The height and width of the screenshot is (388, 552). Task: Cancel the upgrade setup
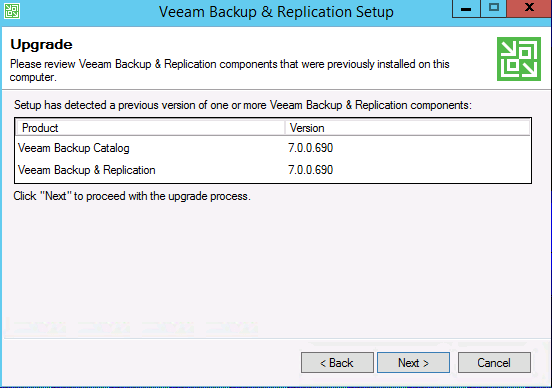(494, 362)
